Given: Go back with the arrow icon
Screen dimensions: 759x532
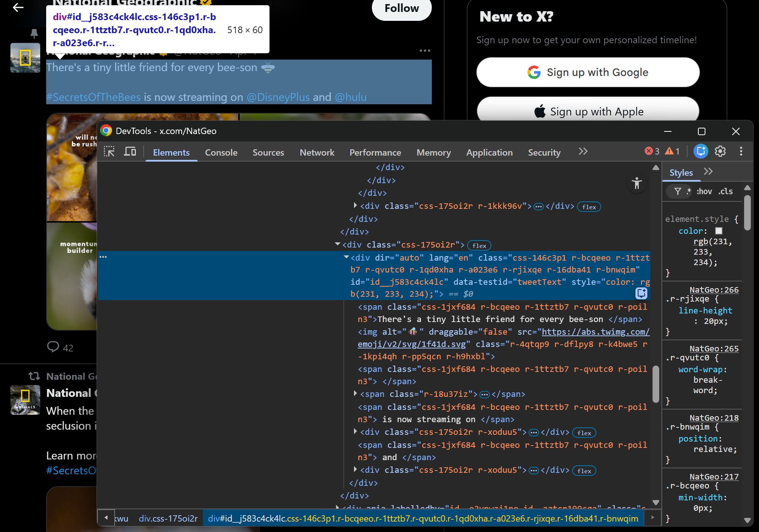Looking at the screenshot, I should click(18, 7).
